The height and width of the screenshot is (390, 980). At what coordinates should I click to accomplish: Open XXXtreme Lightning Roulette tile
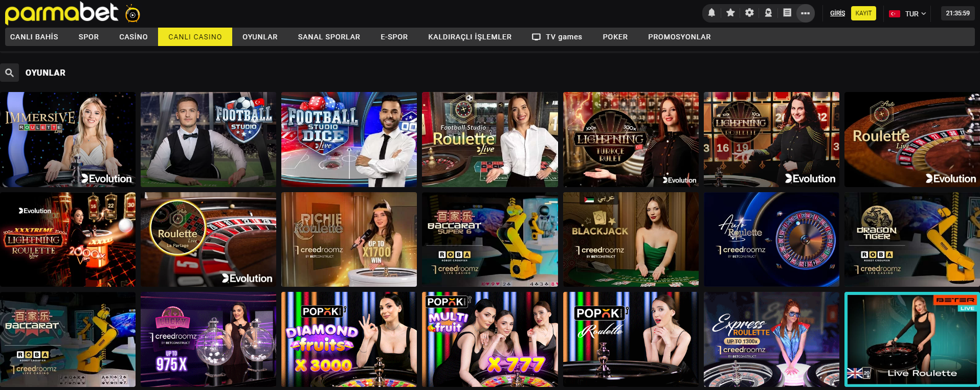tap(68, 239)
